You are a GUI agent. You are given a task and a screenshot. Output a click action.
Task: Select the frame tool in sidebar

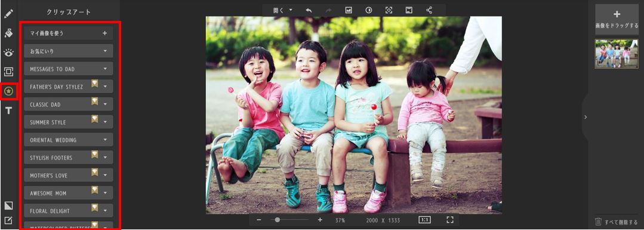tap(8, 72)
